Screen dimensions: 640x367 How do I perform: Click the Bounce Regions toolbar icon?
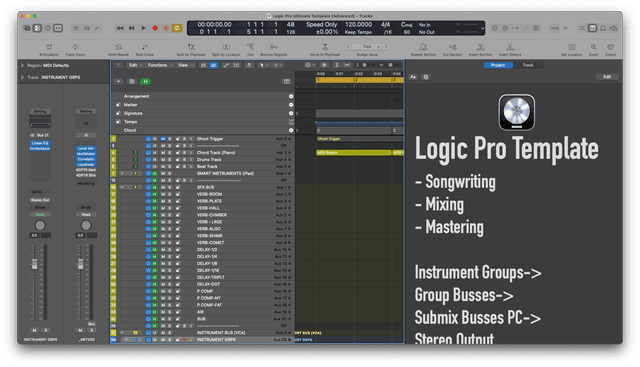click(x=273, y=47)
